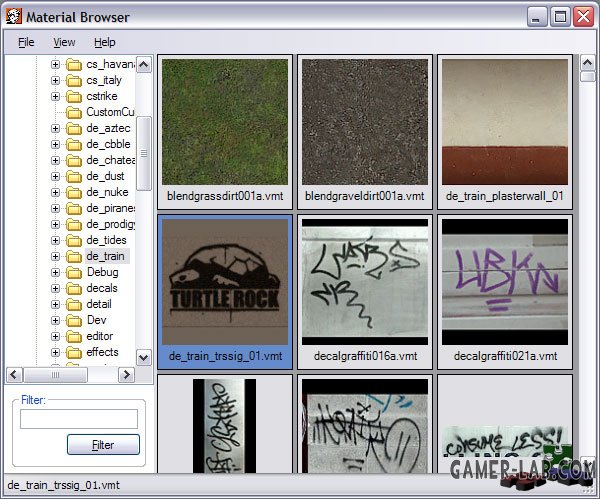Image resolution: width=600 pixels, height=499 pixels.
Task: Click the folder tree scroll left arrow
Action: (15, 375)
